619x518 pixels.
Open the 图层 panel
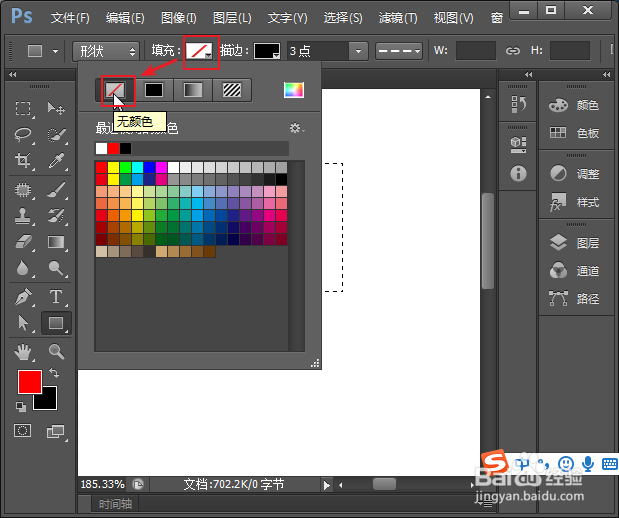[x=574, y=243]
